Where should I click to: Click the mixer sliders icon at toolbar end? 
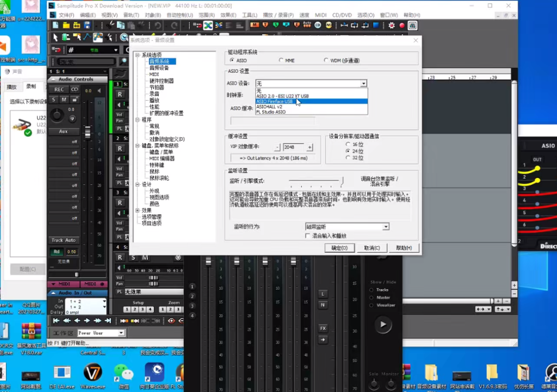point(413,25)
